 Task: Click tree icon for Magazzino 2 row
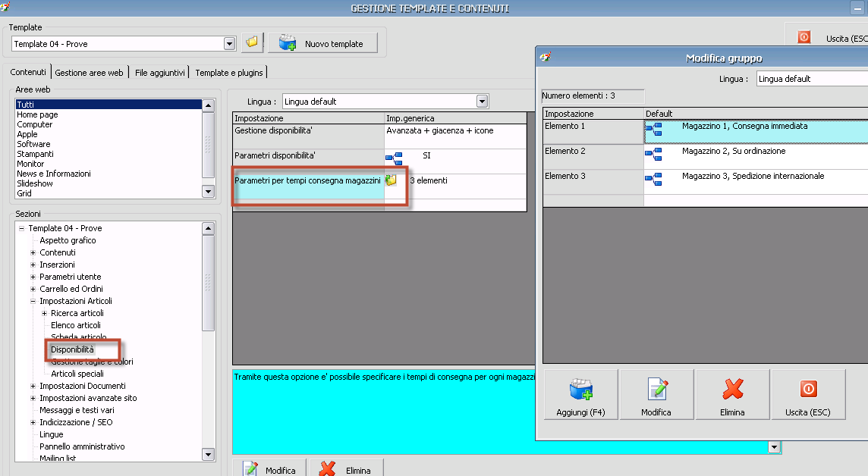(x=654, y=154)
